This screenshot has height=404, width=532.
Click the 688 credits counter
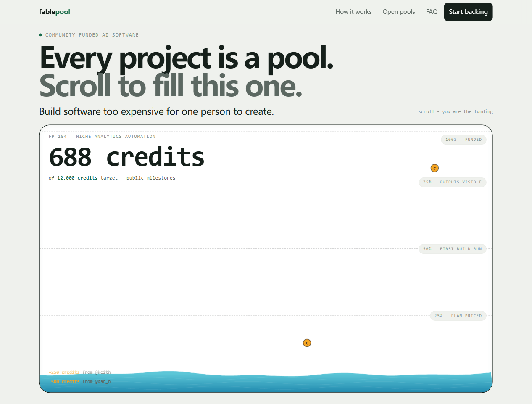126,157
